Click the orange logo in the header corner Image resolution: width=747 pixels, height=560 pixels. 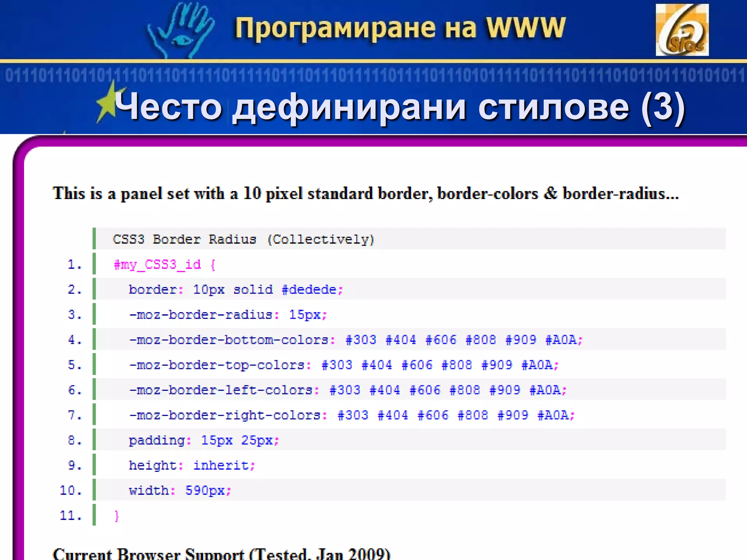click(x=682, y=30)
